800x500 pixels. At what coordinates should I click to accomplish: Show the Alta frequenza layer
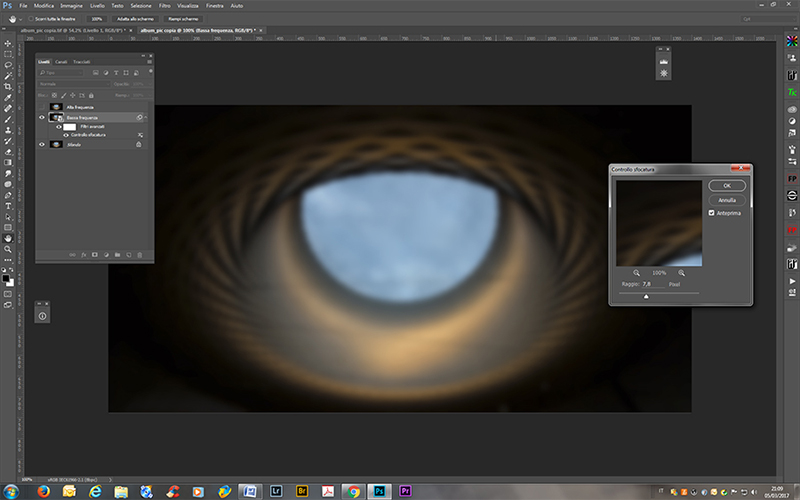[x=42, y=106]
